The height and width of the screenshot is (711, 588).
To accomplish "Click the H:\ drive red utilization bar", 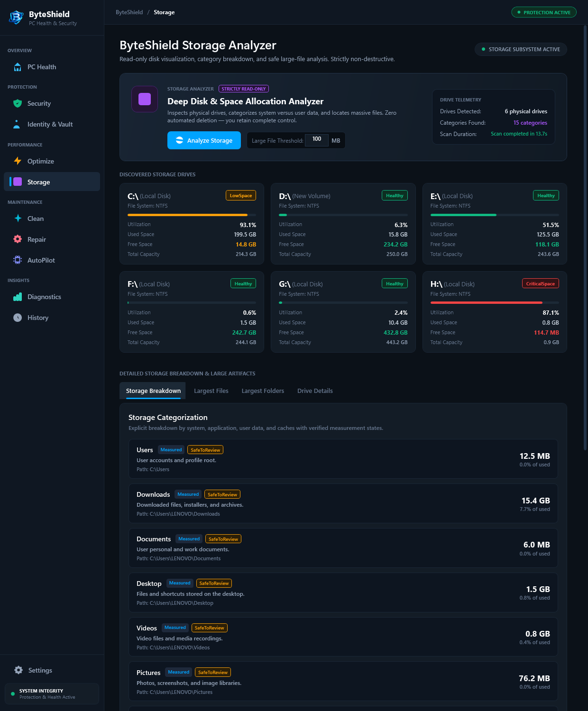I will [495, 302].
